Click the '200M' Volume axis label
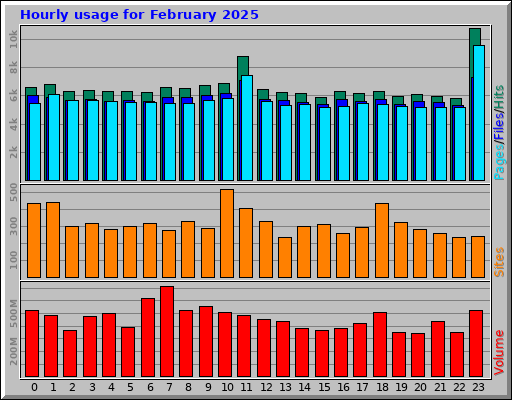Viewport: 512px width, 400px height. point(13,351)
